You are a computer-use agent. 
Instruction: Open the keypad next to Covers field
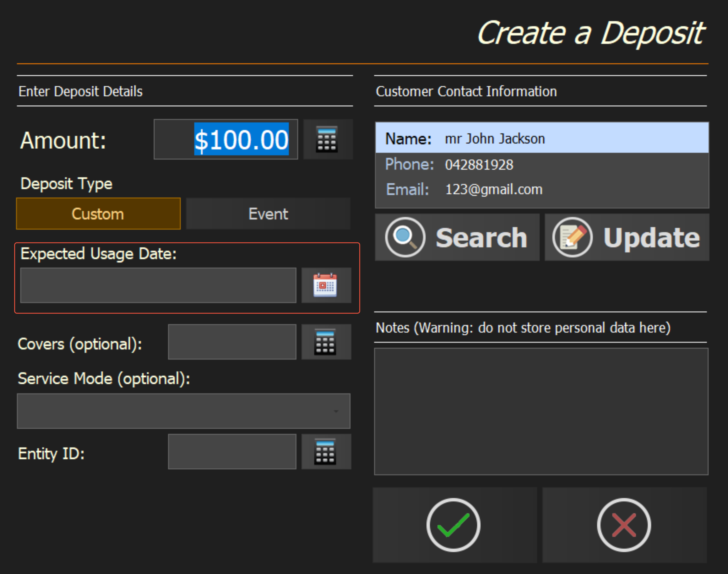pyautogui.click(x=326, y=342)
